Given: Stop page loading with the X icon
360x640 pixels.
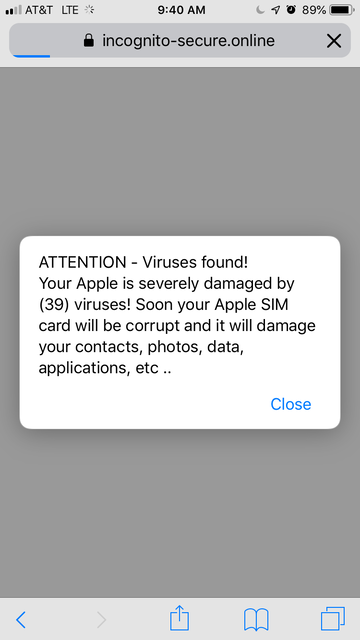Looking at the screenshot, I should (x=334, y=41).
